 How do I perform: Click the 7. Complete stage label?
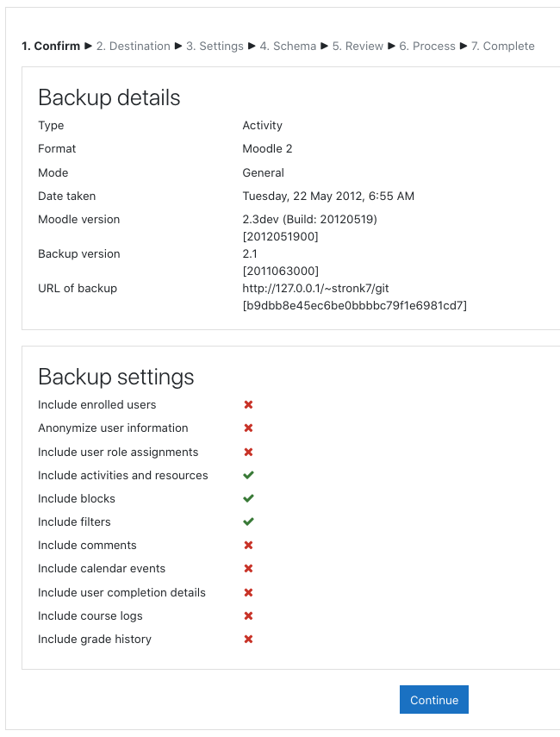click(502, 46)
